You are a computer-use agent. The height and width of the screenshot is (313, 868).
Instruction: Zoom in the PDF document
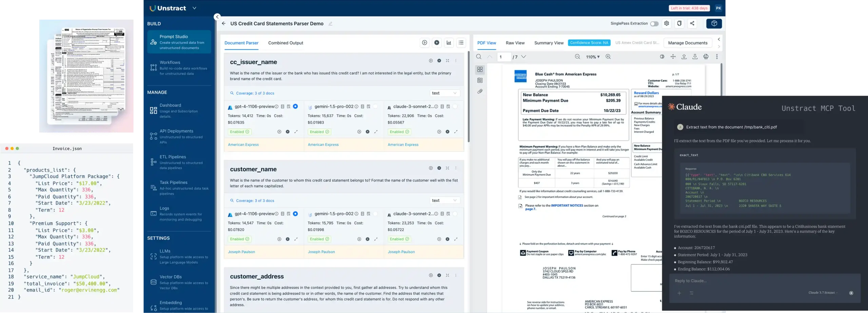pos(608,57)
